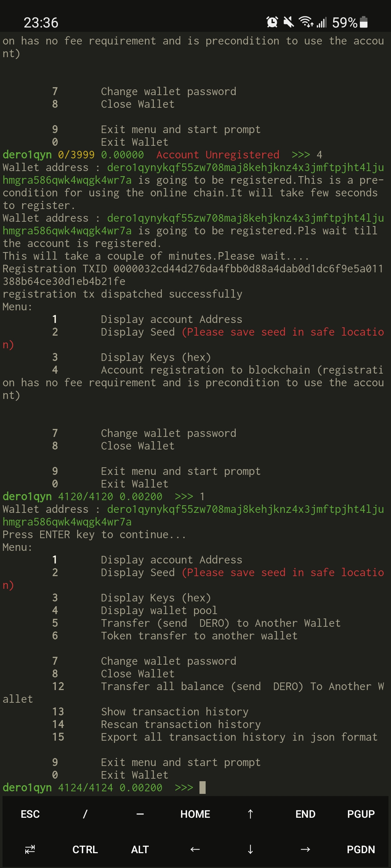Image resolution: width=391 pixels, height=868 pixels.
Task: Tap the right arrow key
Action: [x=305, y=849]
